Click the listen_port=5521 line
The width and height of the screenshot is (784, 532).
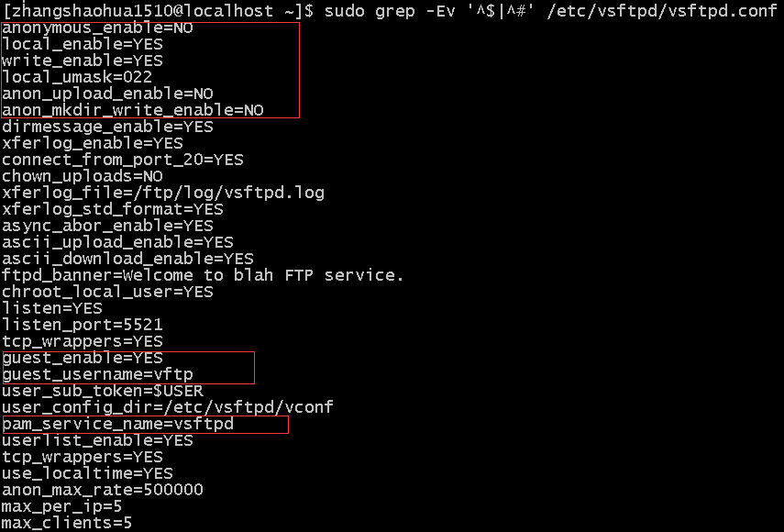coord(83,325)
